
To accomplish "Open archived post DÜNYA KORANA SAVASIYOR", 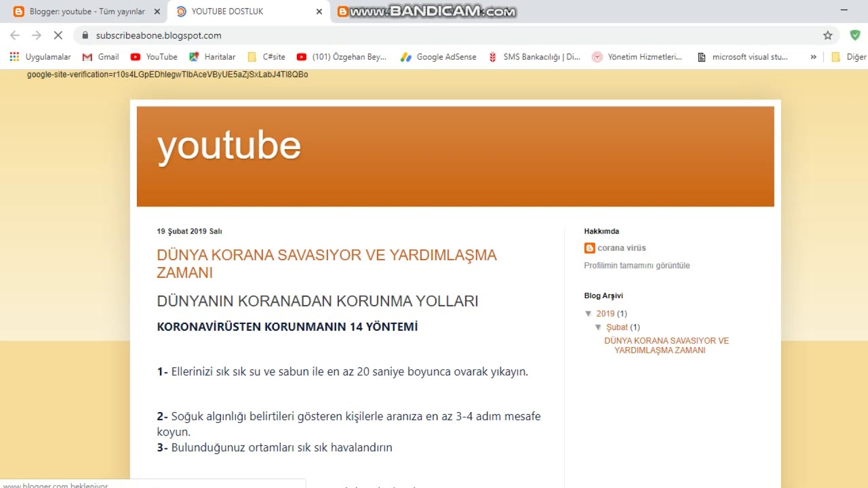I will tap(667, 346).
